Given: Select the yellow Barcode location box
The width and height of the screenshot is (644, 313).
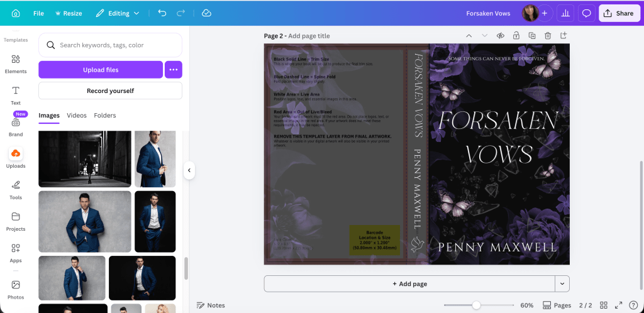Looking at the screenshot, I should pyautogui.click(x=375, y=240).
